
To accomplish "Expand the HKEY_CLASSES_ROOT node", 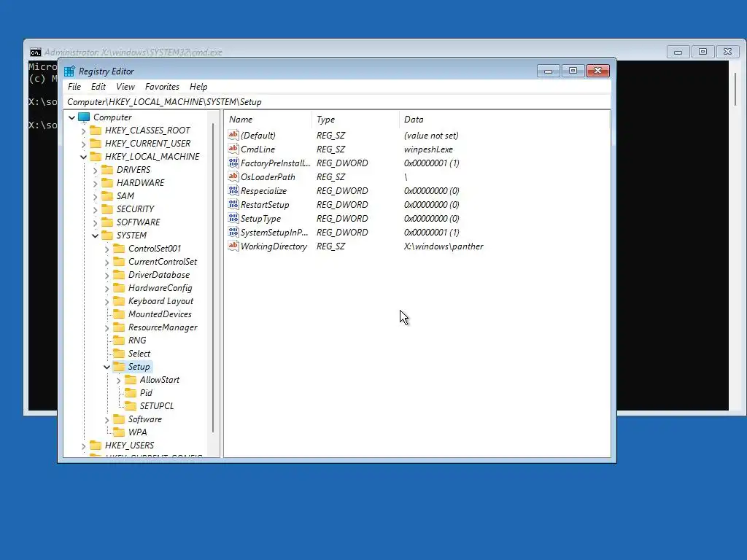I will (x=84, y=131).
